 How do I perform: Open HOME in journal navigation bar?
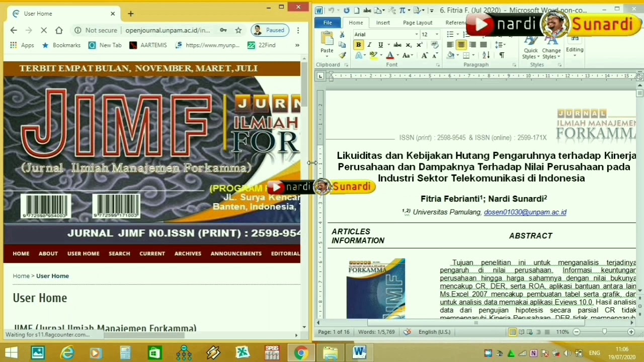tap(21, 253)
